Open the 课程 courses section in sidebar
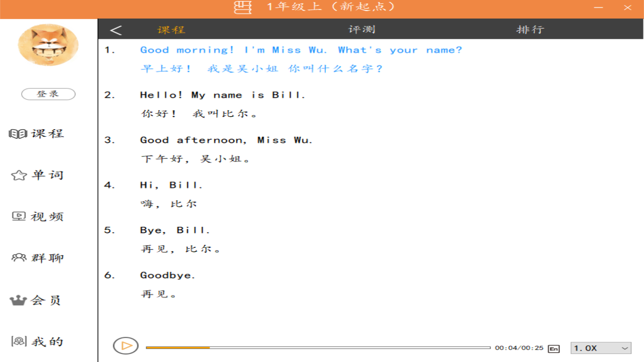Viewport: 644px width, 362px height. tap(37, 133)
